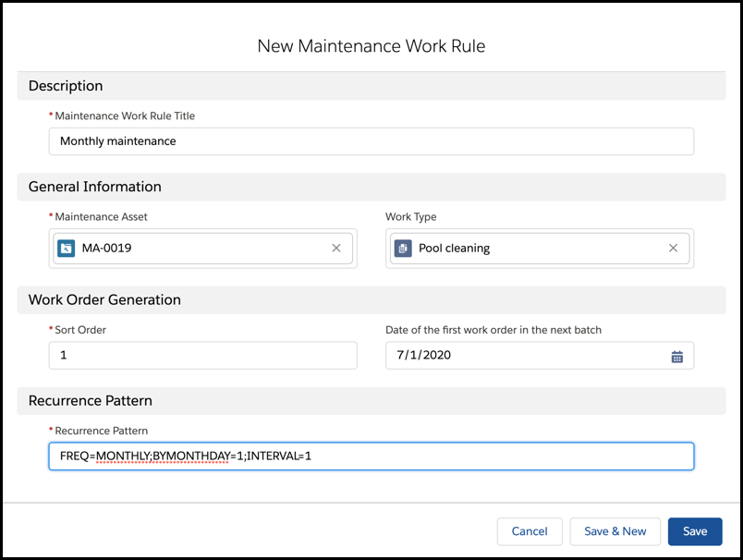Viewport: 743px width, 560px height.
Task: Click the Pool cleaning work type icon
Action: click(403, 249)
